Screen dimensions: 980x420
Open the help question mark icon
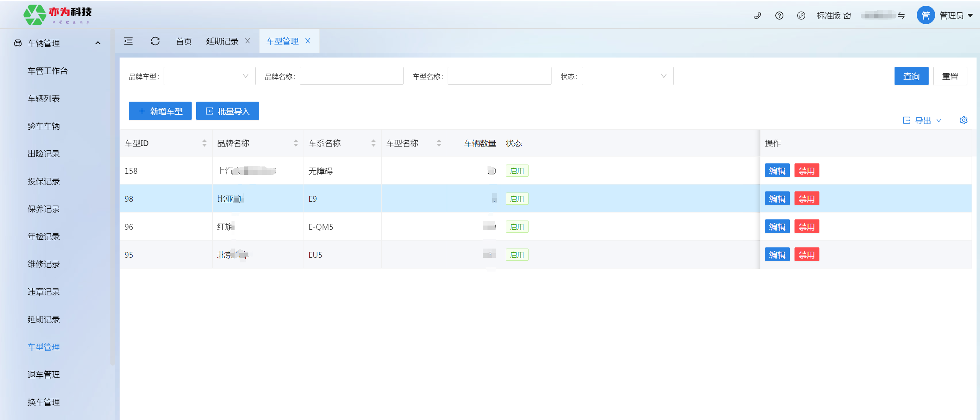[779, 16]
